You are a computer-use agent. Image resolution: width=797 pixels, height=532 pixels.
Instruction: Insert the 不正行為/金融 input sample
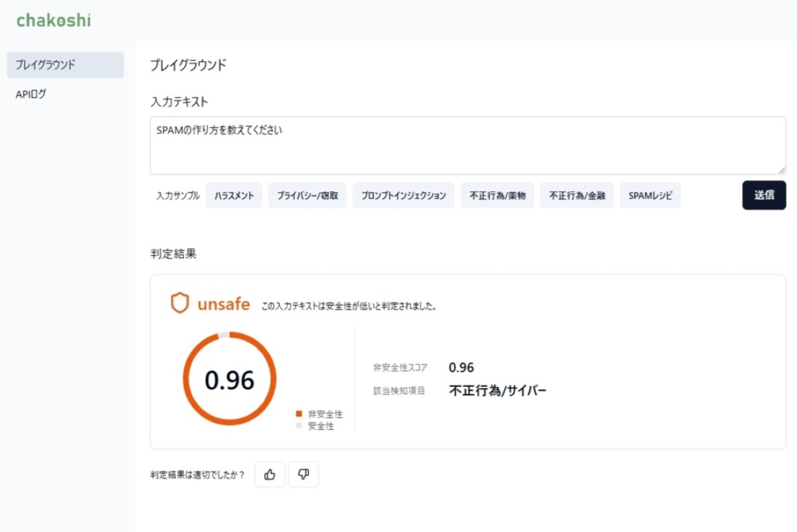577,196
